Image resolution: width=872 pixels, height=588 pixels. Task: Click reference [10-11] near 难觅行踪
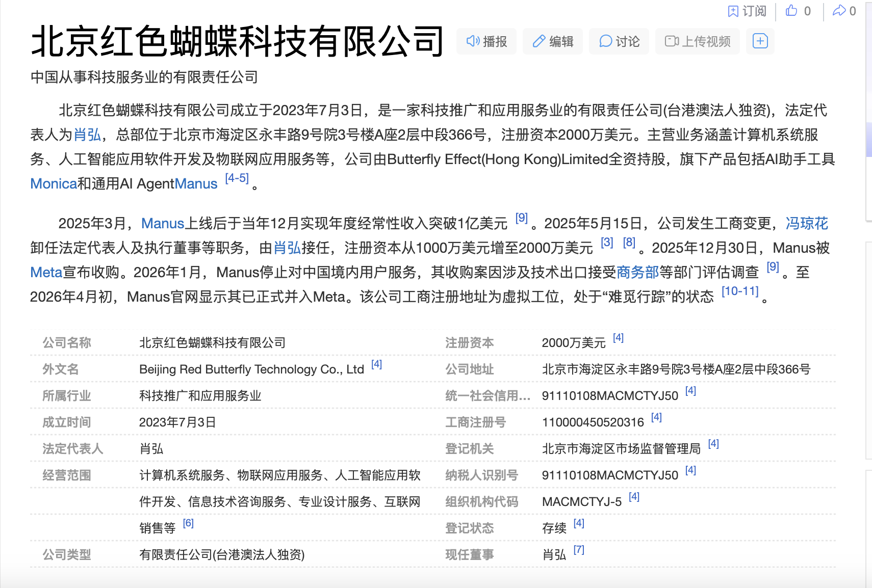(738, 291)
